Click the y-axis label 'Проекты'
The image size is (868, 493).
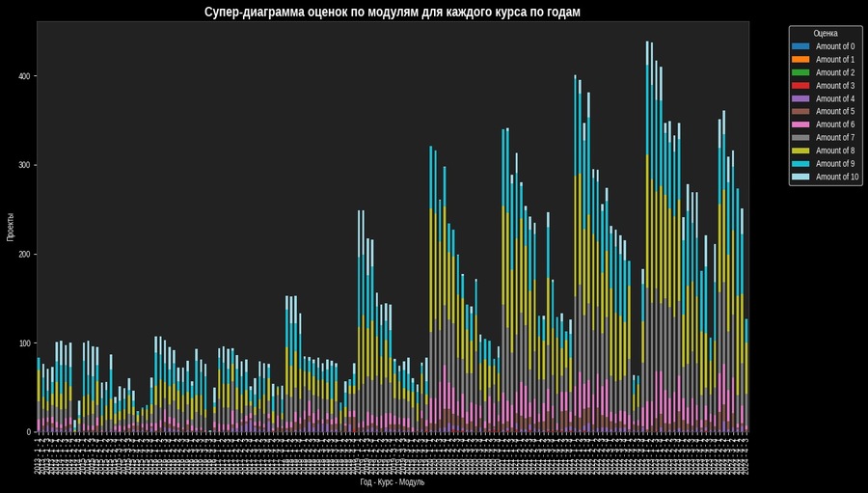10,227
